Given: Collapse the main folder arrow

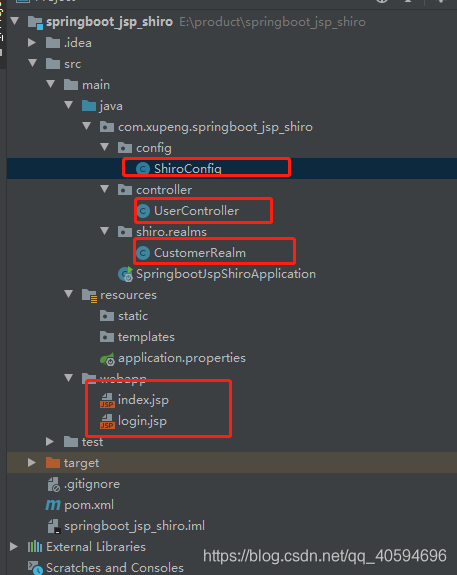Looking at the screenshot, I should [51, 84].
